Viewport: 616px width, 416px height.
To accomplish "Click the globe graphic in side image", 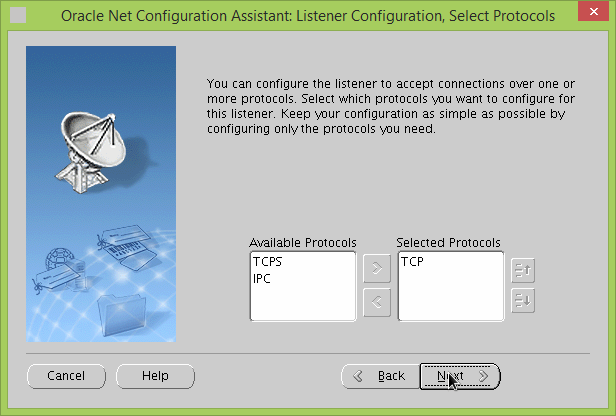I will click(x=60, y=263).
